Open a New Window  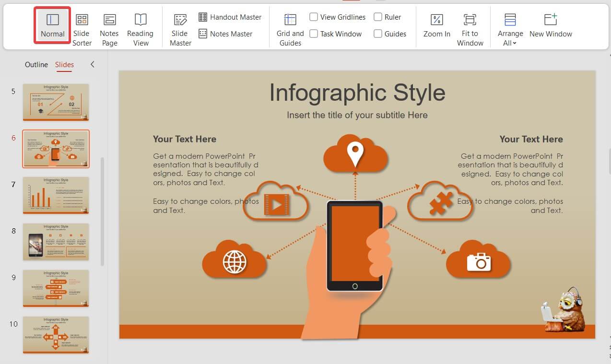coord(551,25)
